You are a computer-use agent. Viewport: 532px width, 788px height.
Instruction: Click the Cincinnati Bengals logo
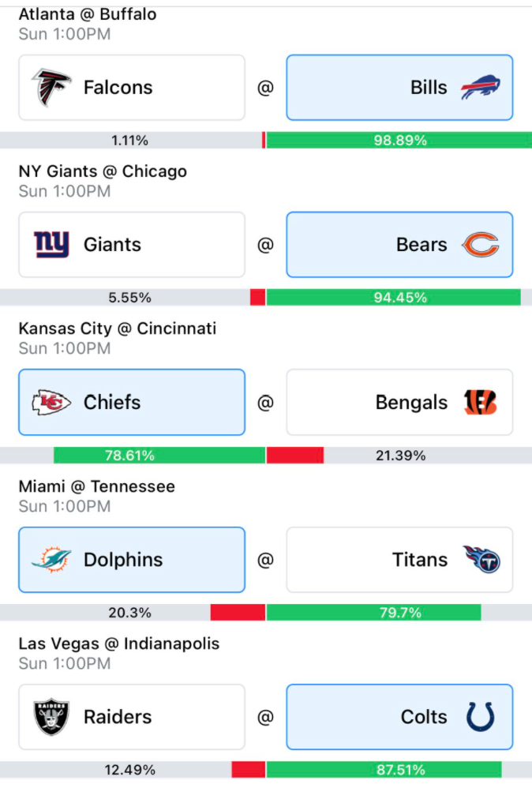click(x=480, y=402)
